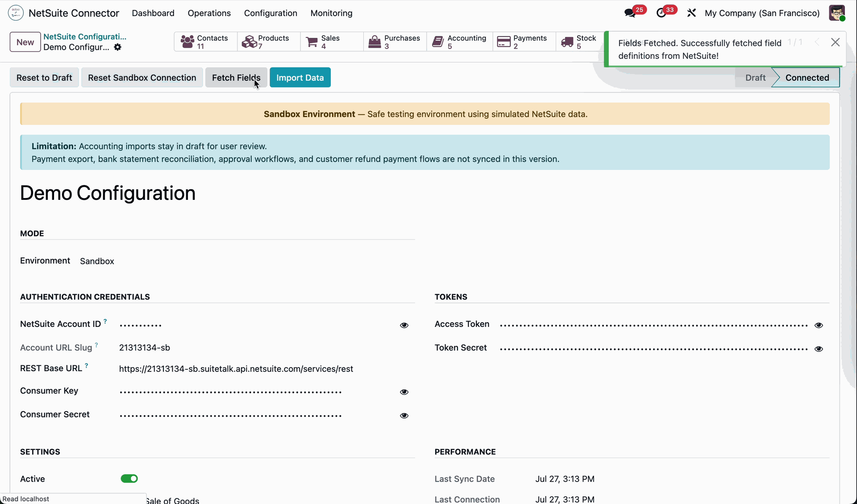Toggle the Active switch off

tap(129, 479)
